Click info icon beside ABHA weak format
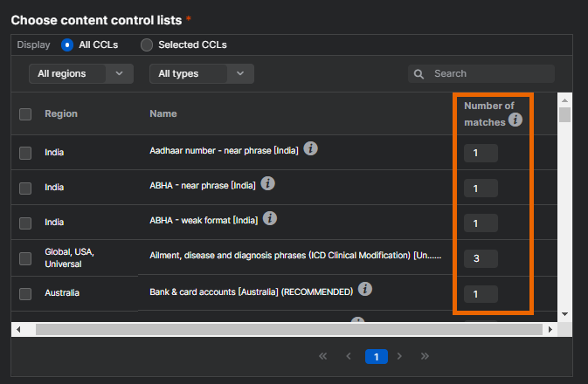 (x=270, y=218)
